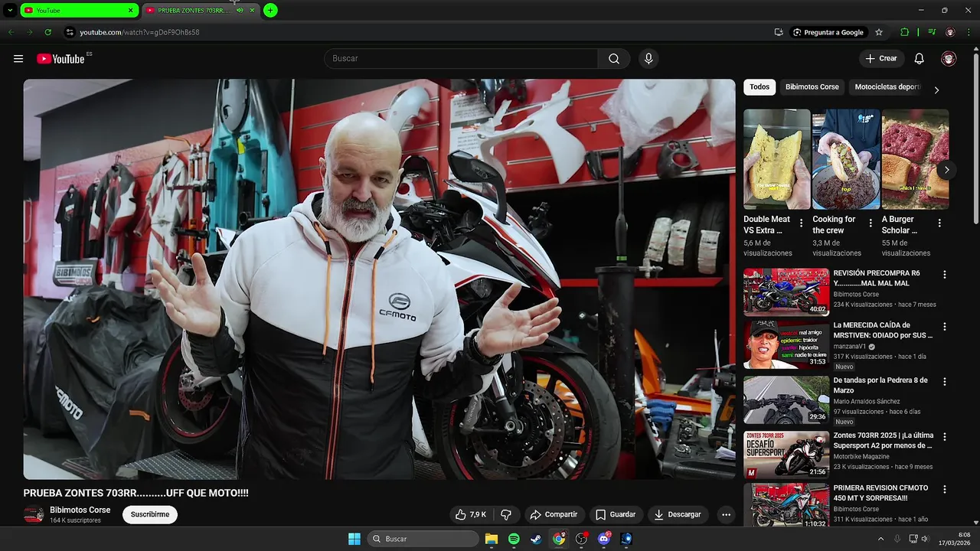Bookmark this page with star icon
Image resolution: width=980 pixels, height=551 pixels.
coord(879,32)
